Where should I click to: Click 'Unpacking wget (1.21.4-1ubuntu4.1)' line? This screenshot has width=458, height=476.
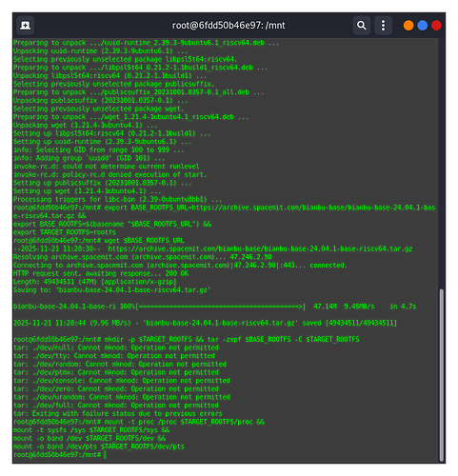86,125
